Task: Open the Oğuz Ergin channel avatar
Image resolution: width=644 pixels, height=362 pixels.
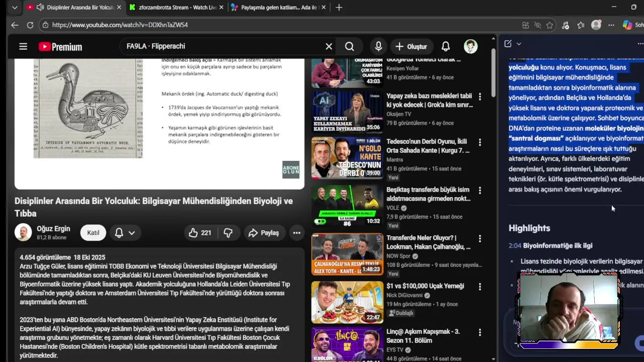Action: coord(23,232)
